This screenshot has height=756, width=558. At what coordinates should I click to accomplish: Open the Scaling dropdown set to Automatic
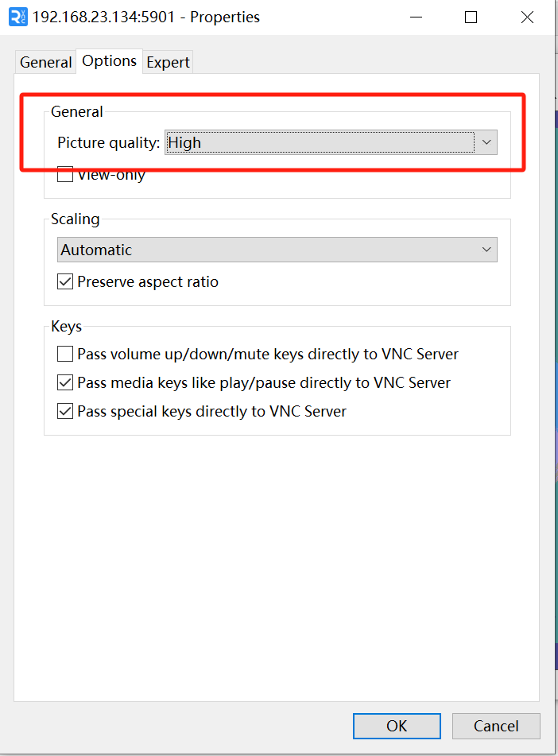coord(277,250)
